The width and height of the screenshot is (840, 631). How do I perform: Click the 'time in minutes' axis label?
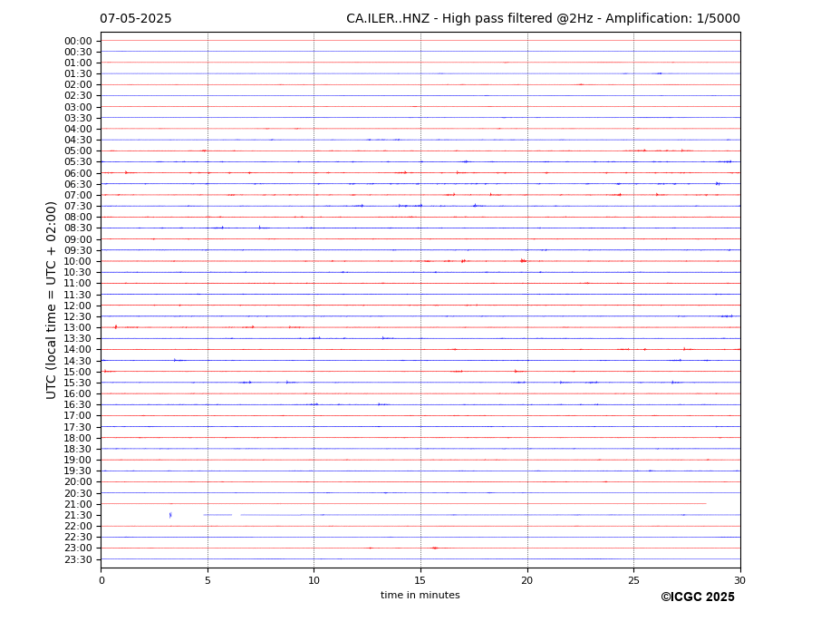[x=420, y=595]
